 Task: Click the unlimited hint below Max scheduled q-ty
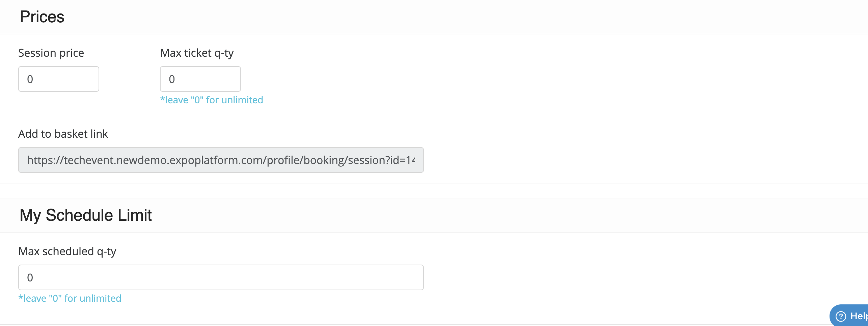pos(70,298)
